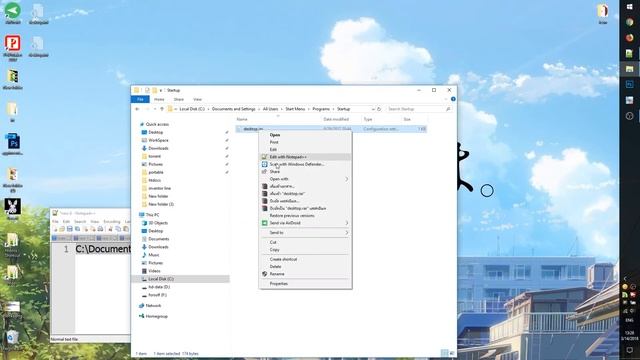
Task: Open action center notification icon
Action: [x=629, y=350]
